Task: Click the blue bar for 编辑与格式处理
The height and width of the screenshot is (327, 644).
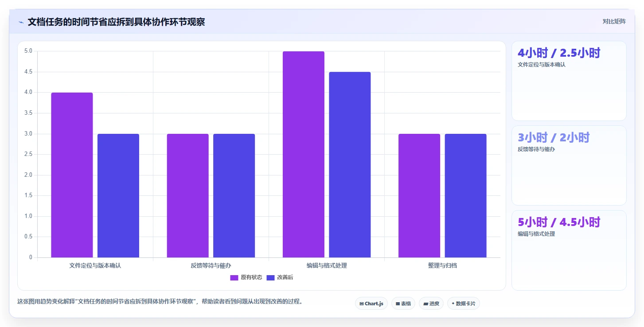Action: coord(350,164)
